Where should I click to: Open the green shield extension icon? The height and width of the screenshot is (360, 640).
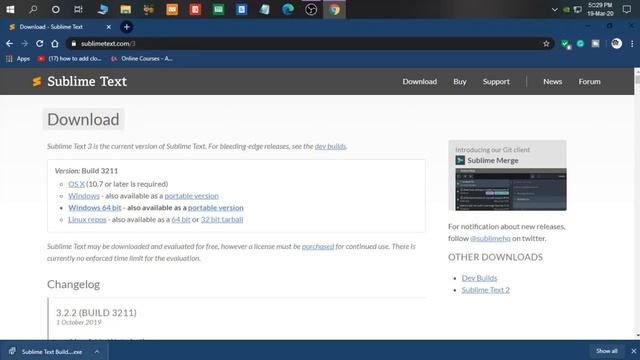click(x=566, y=44)
